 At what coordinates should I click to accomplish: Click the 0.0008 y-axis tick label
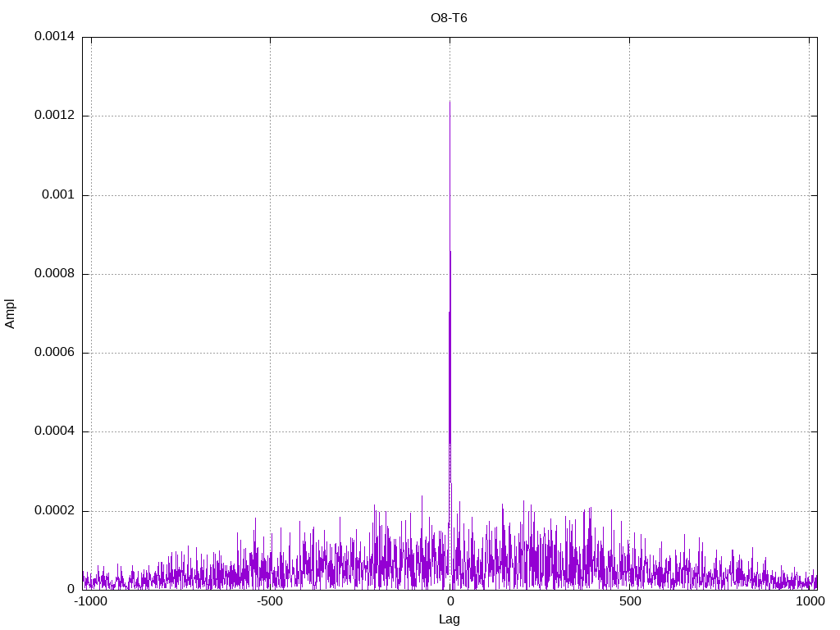[x=55, y=273]
